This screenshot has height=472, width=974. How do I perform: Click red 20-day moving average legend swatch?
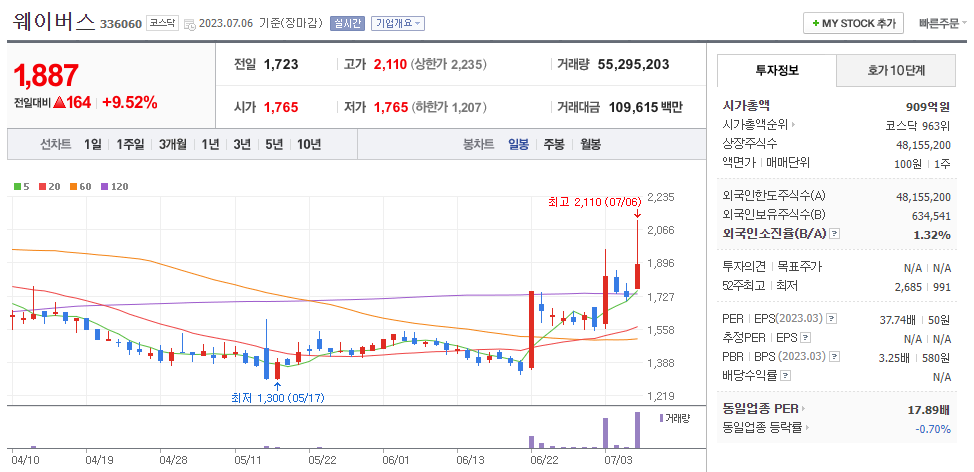[42, 186]
